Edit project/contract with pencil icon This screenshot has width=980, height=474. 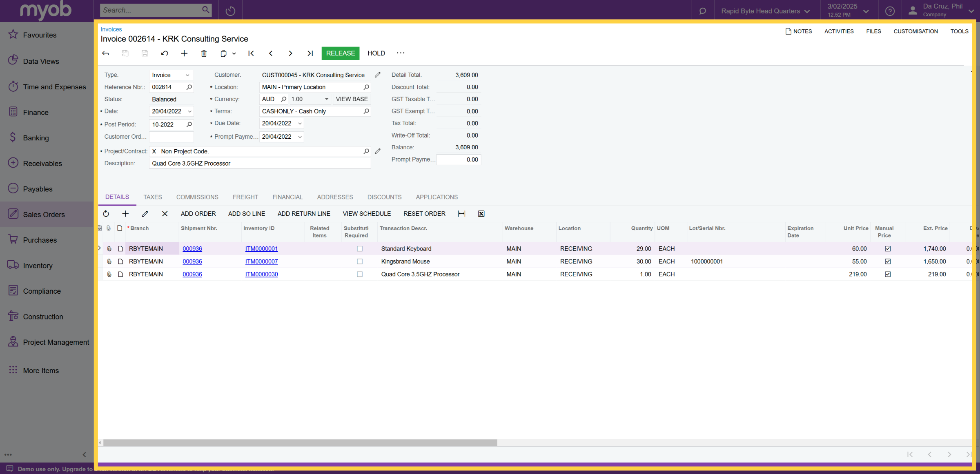378,151
